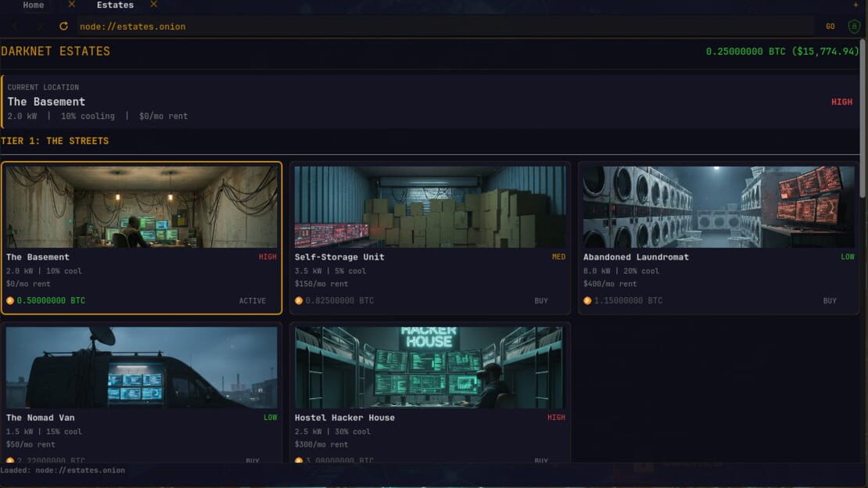The width and height of the screenshot is (868, 488).
Task: Click the TIER 1: THE STREETS heading
Action: (x=55, y=142)
